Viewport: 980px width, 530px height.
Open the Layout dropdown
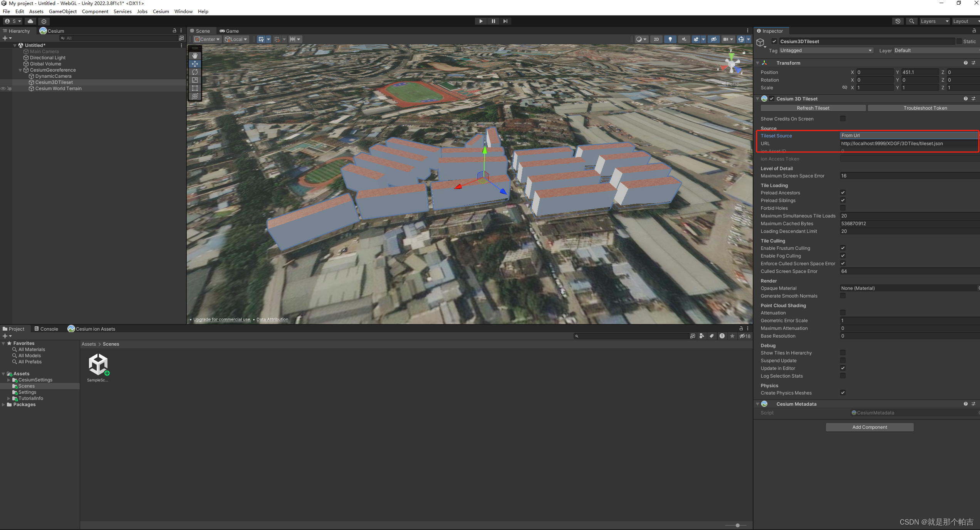[x=966, y=21]
